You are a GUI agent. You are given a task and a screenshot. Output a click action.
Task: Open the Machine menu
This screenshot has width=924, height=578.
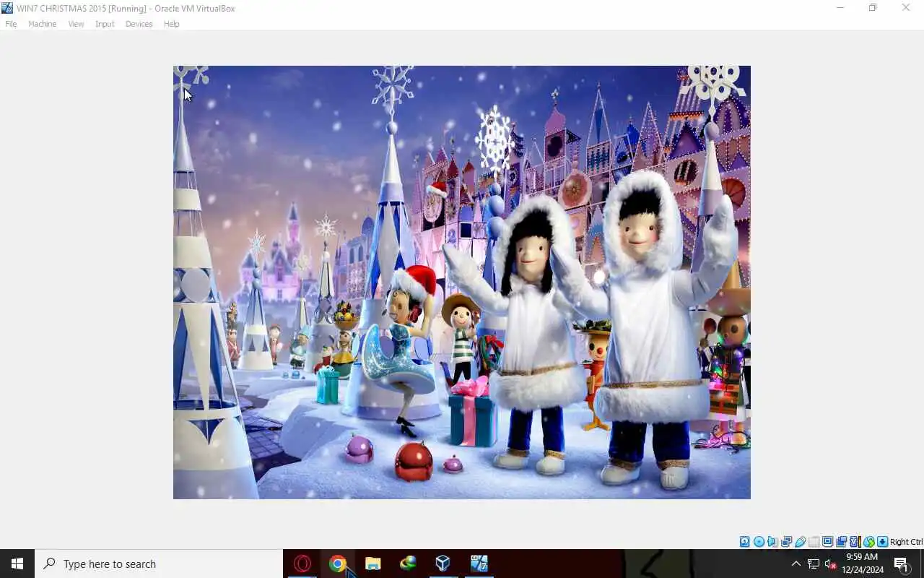tap(42, 24)
